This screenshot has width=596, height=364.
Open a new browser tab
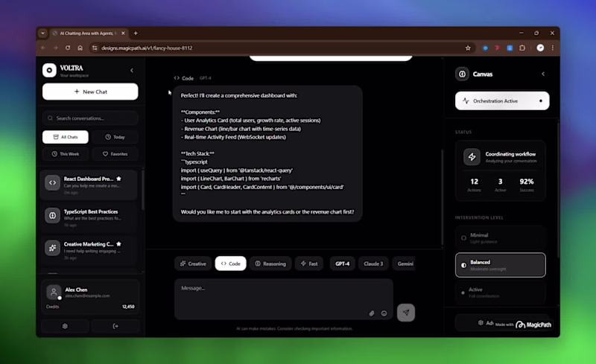point(136,33)
